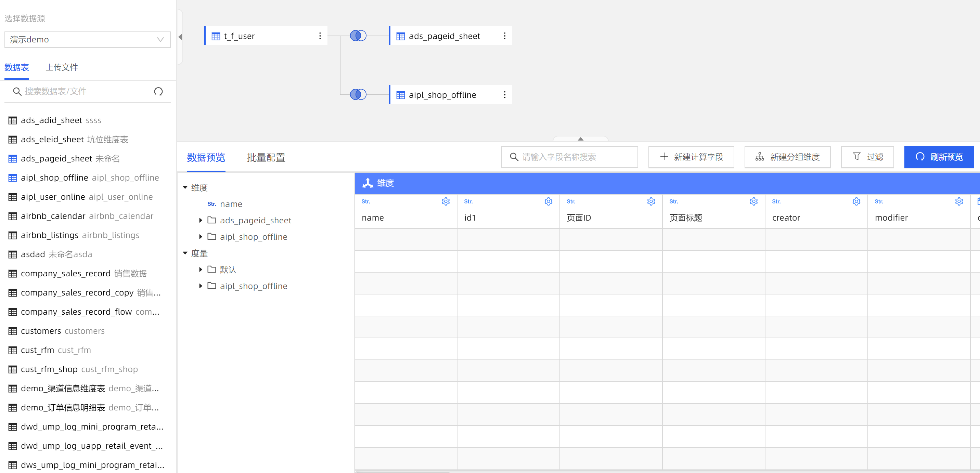Refresh the data table list
This screenshot has width=980, height=473.
(158, 91)
